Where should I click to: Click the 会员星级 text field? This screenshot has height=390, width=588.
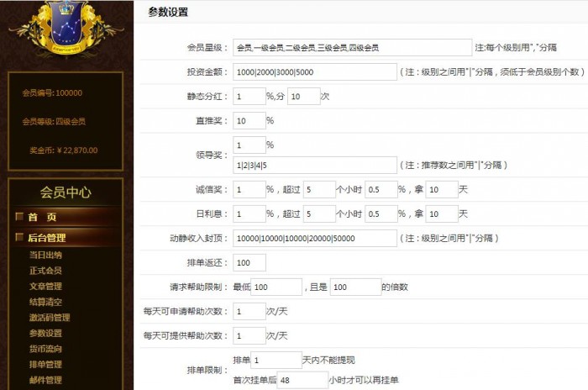351,48
